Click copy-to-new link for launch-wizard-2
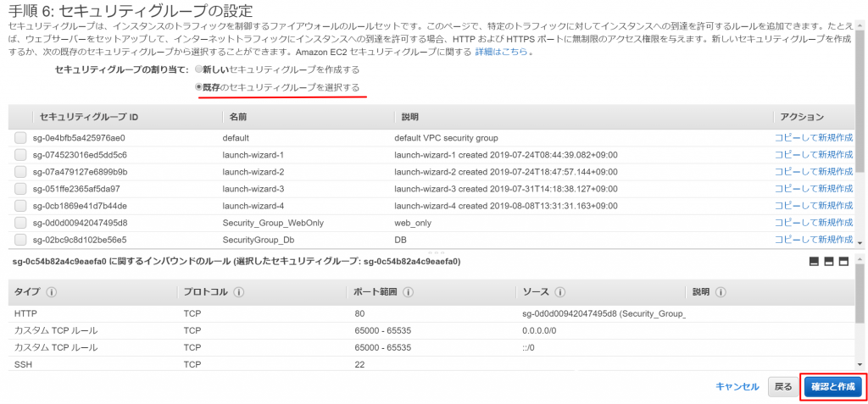 813,172
